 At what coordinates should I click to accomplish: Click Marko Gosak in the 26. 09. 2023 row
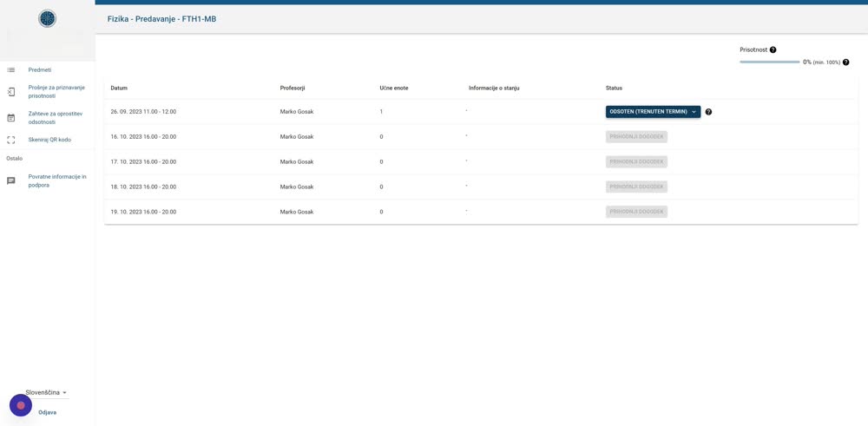297,112
